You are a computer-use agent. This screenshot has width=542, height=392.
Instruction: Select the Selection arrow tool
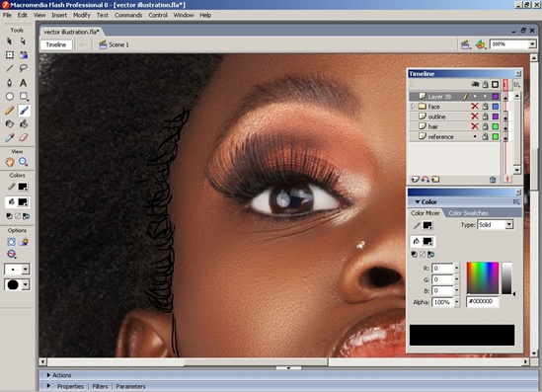[x=9, y=41]
